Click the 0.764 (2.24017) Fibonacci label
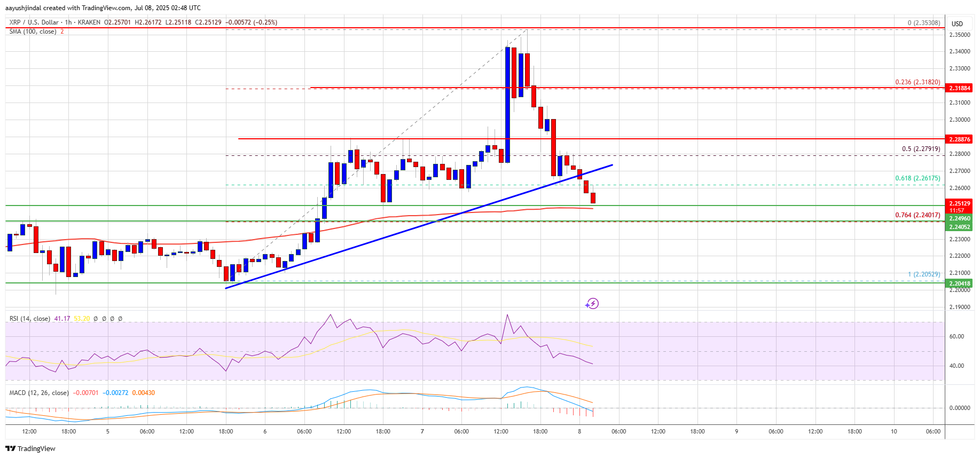The image size is (980, 458). tap(918, 215)
